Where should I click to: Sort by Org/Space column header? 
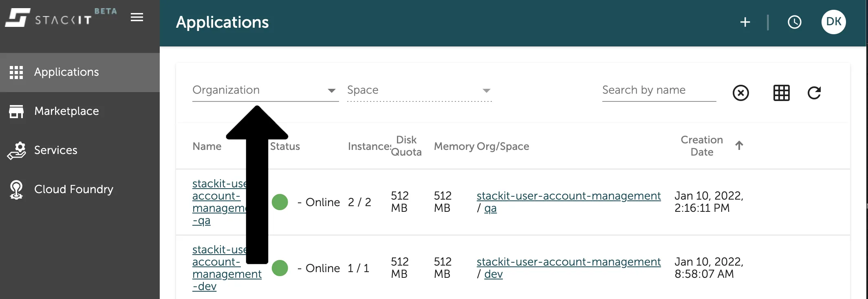coord(503,146)
